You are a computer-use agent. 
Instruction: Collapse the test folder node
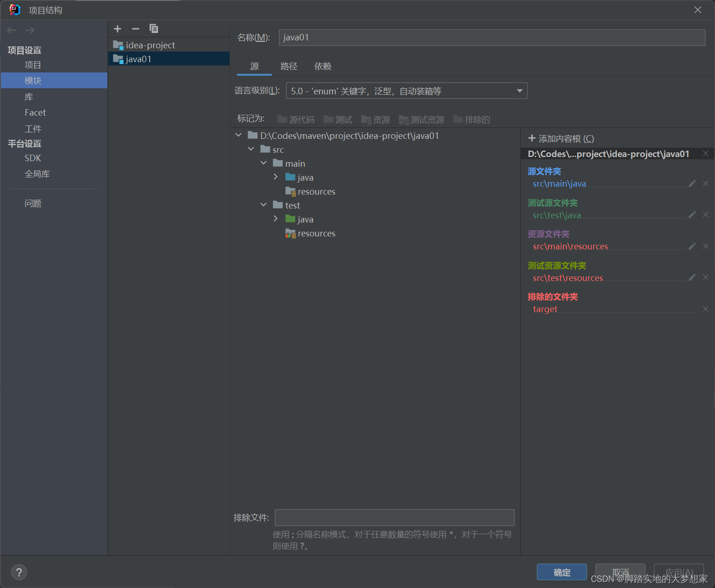point(263,205)
